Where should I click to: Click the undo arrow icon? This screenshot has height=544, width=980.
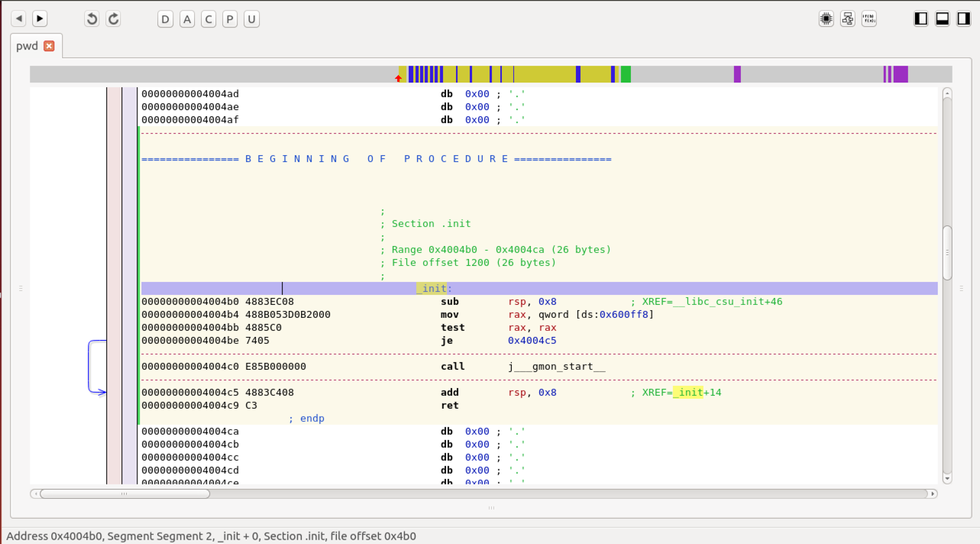[92, 19]
